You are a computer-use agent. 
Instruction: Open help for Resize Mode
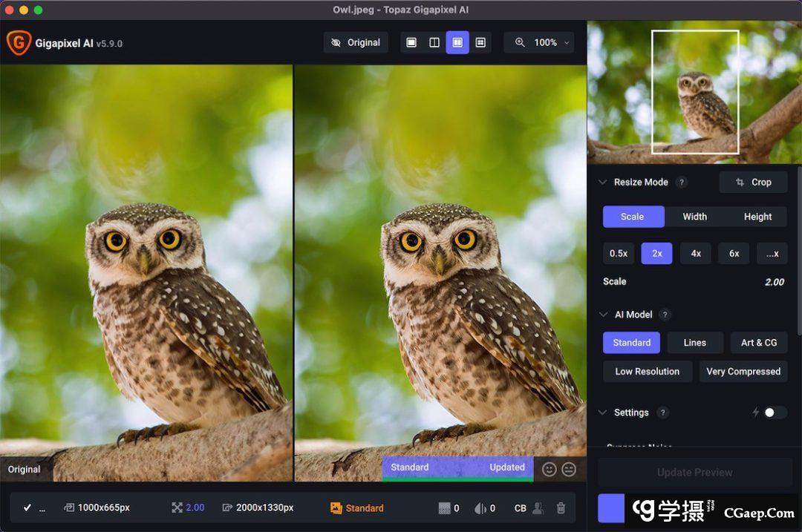pos(681,183)
